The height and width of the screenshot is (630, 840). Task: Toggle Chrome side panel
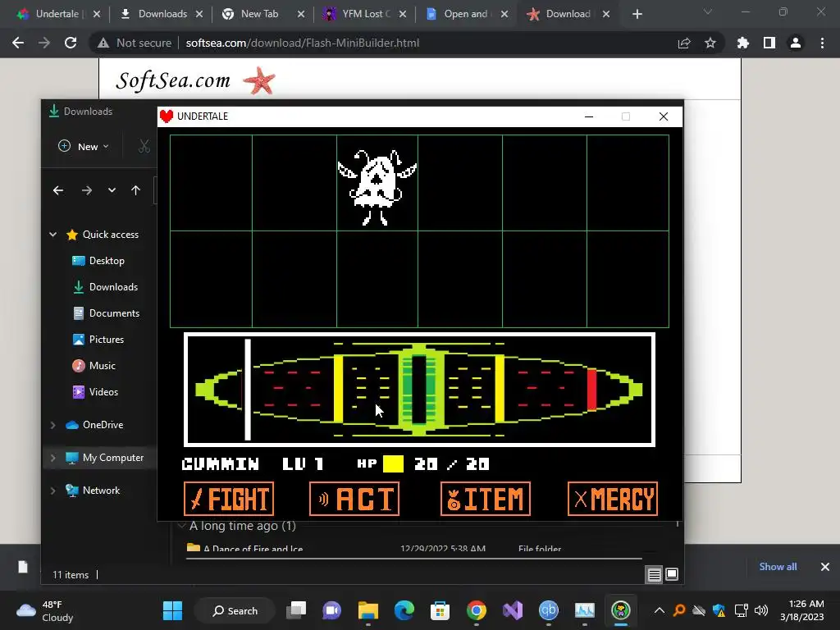769,43
